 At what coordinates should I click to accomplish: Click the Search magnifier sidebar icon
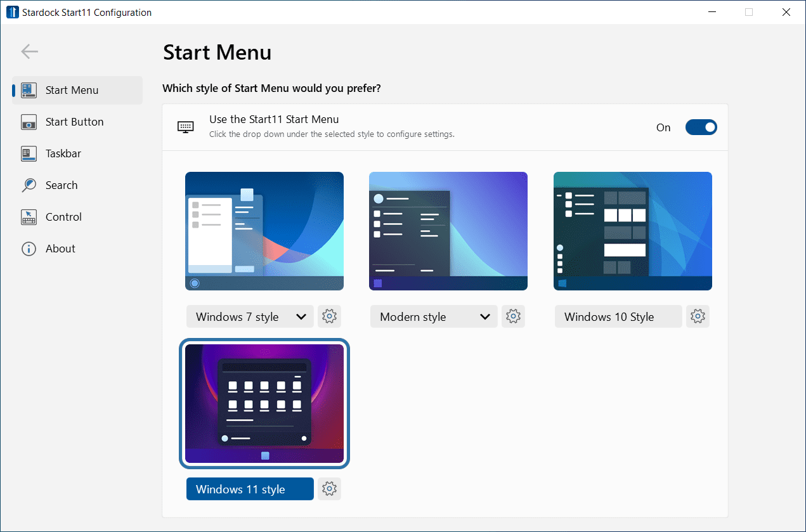click(29, 185)
